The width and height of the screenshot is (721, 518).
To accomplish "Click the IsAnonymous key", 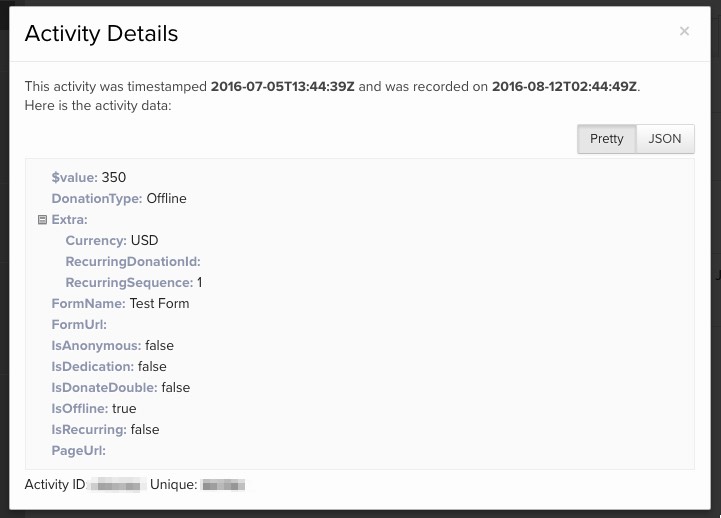I will tap(95, 346).
